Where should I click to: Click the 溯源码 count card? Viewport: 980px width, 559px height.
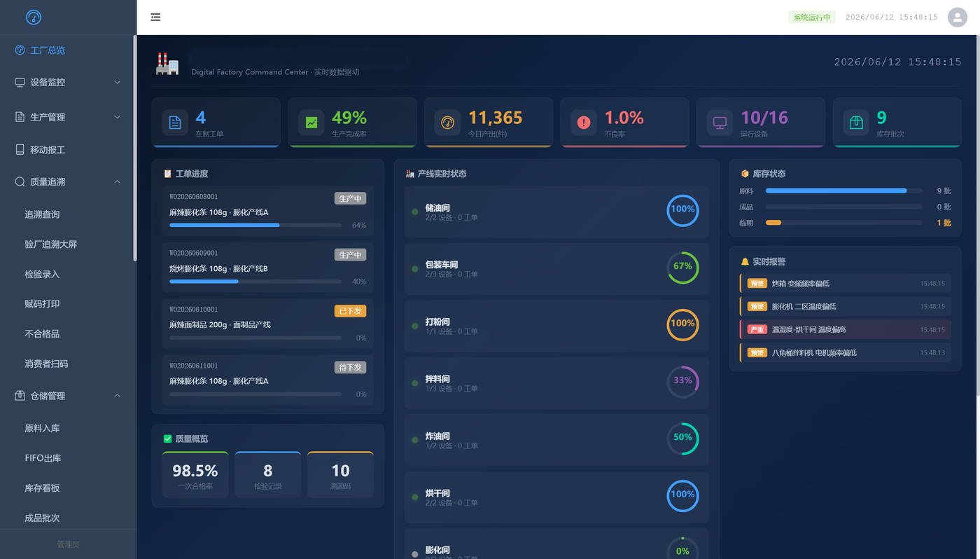[x=340, y=475]
